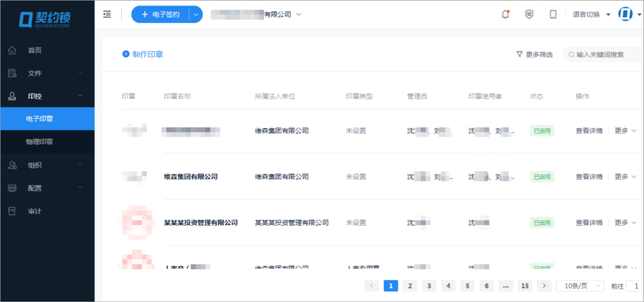Click the stamp icon beside 印控
The width and height of the screenshot is (644, 302).
tap(13, 96)
